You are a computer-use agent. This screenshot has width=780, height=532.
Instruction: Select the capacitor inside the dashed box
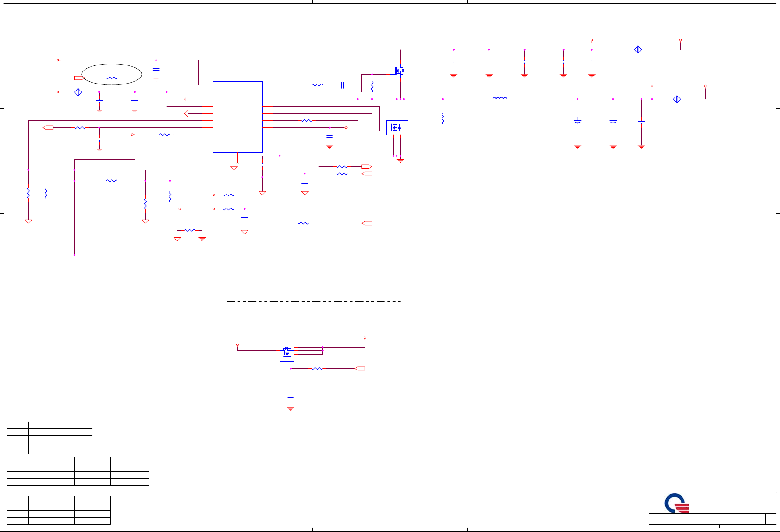[x=291, y=398]
